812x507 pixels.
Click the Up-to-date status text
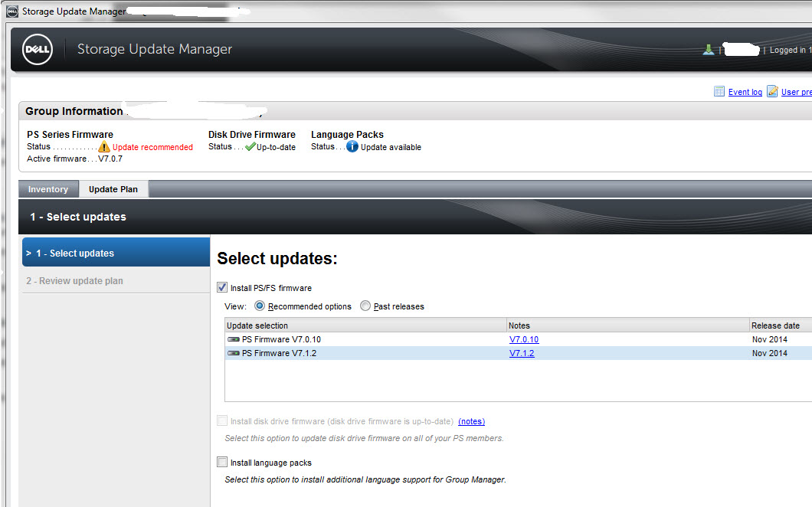pyautogui.click(x=276, y=147)
